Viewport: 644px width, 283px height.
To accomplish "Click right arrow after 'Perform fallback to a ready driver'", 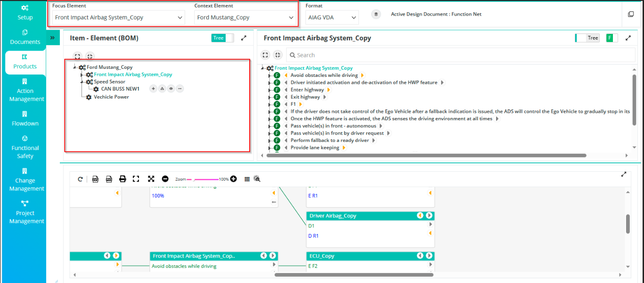I will [374, 141].
